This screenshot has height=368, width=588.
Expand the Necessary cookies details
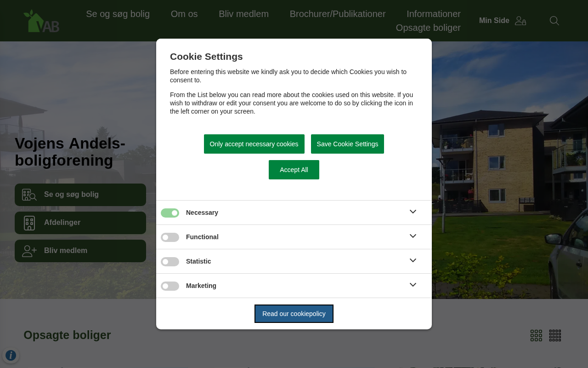[x=413, y=212]
